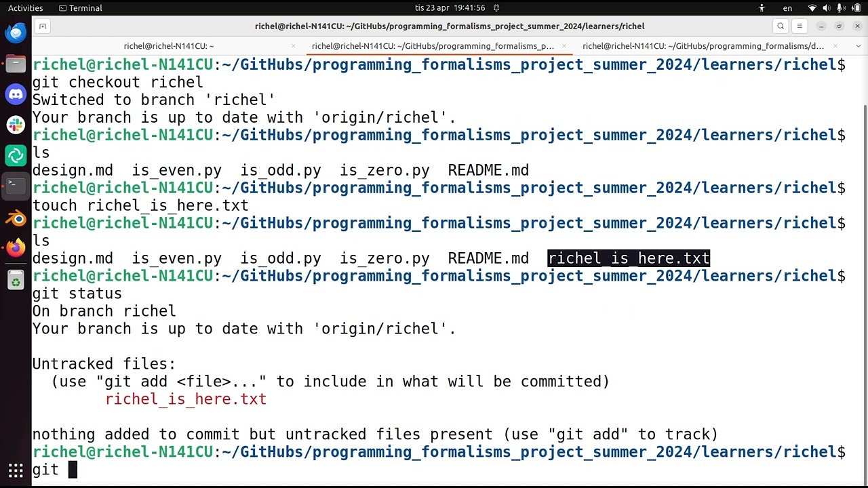Open the Activities overview
The width and height of the screenshot is (868, 488).
pyautogui.click(x=25, y=8)
